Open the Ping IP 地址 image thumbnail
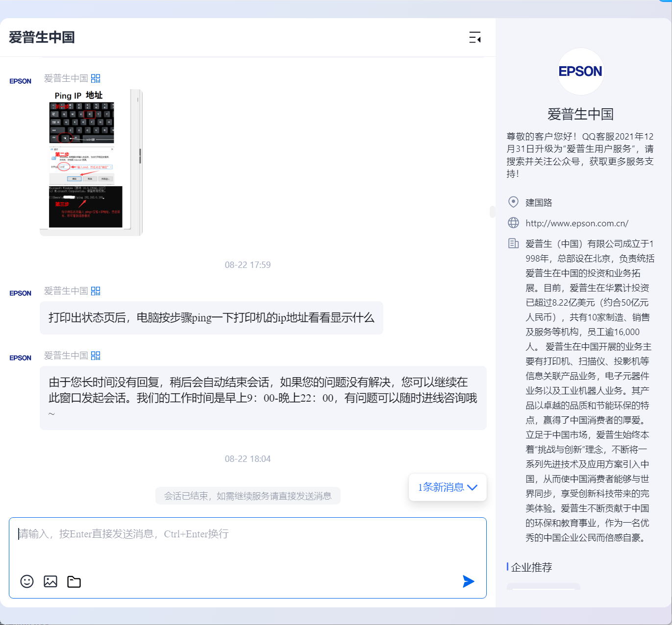 tap(91, 162)
